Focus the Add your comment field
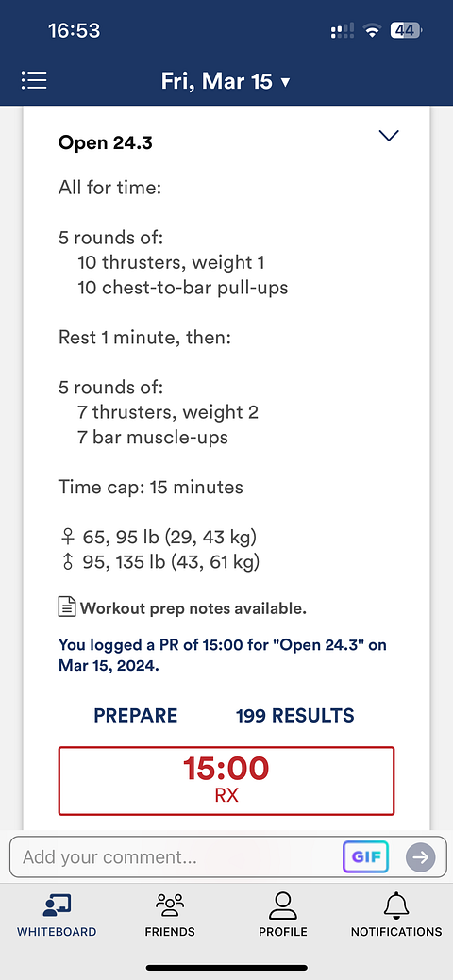Image resolution: width=453 pixels, height=980 pixels. point(176,856)
